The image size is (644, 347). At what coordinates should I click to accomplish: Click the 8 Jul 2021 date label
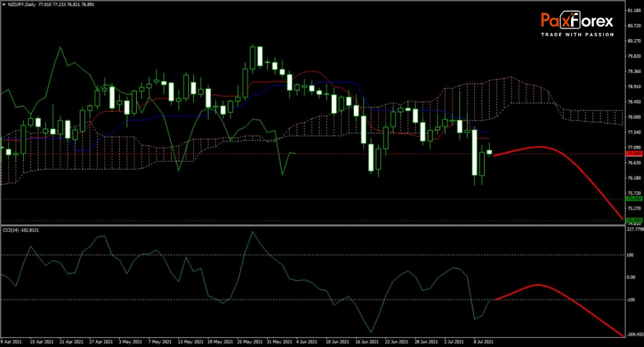(x=485, y=342)
